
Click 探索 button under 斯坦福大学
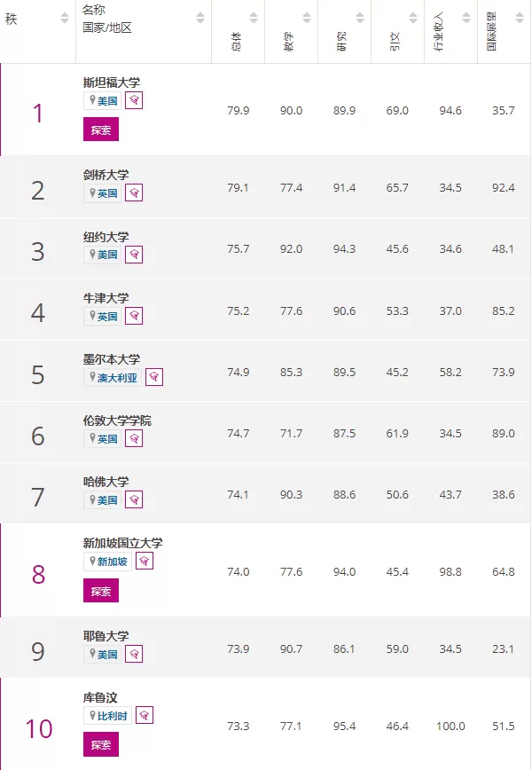click(x=101, y=130)
